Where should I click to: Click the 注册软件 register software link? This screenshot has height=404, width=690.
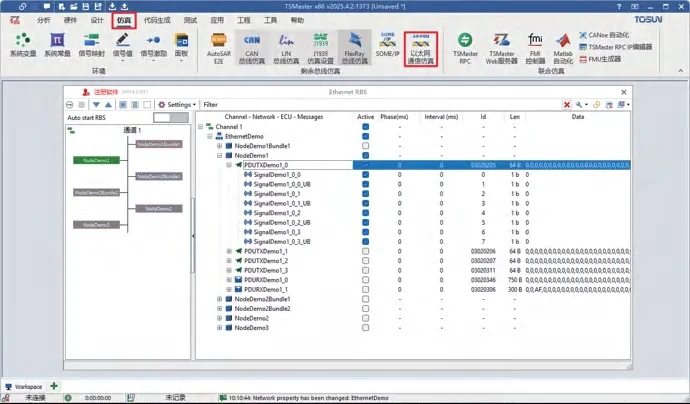[x=106, y=92]
